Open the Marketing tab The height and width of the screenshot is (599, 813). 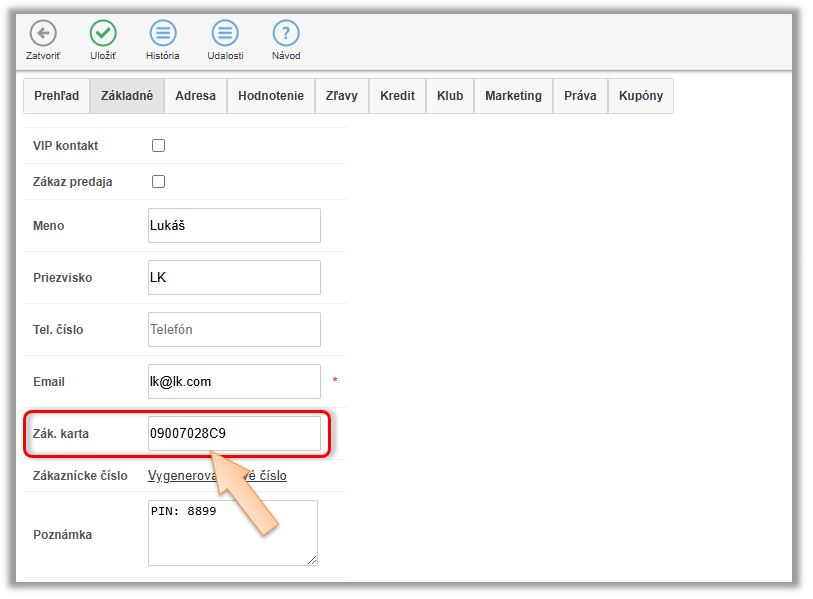(513, 96)
